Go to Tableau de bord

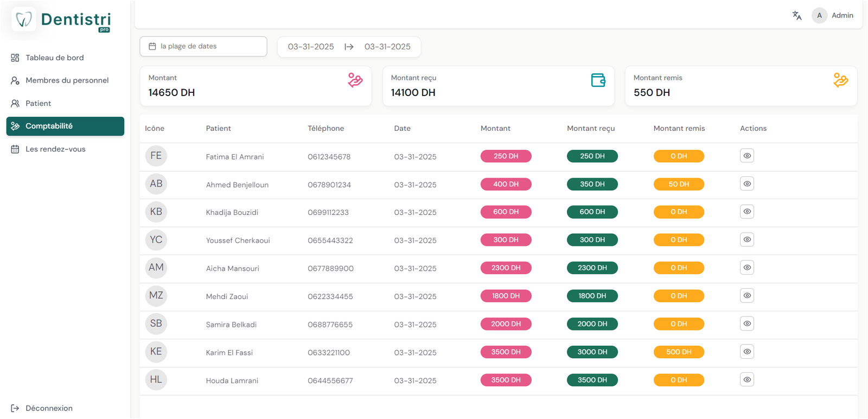(x=54, y=58)
